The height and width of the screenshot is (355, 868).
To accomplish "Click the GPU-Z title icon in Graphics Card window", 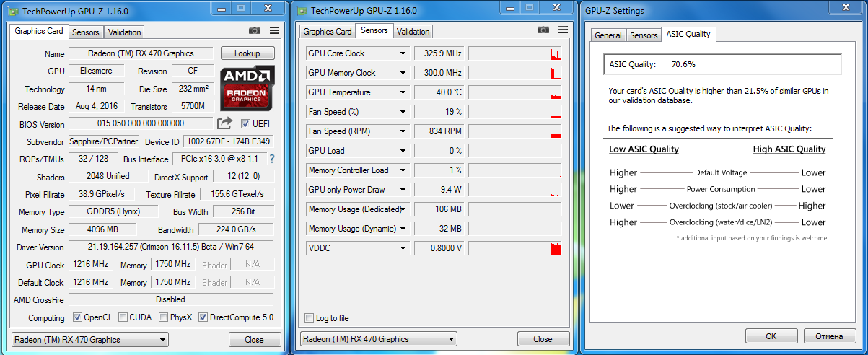I will click(x=12, y=11).
